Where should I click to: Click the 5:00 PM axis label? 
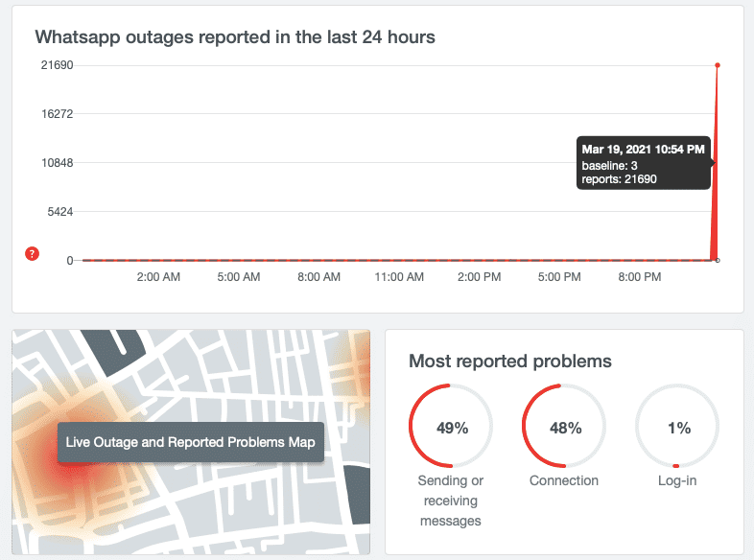[x=559, y=277]
